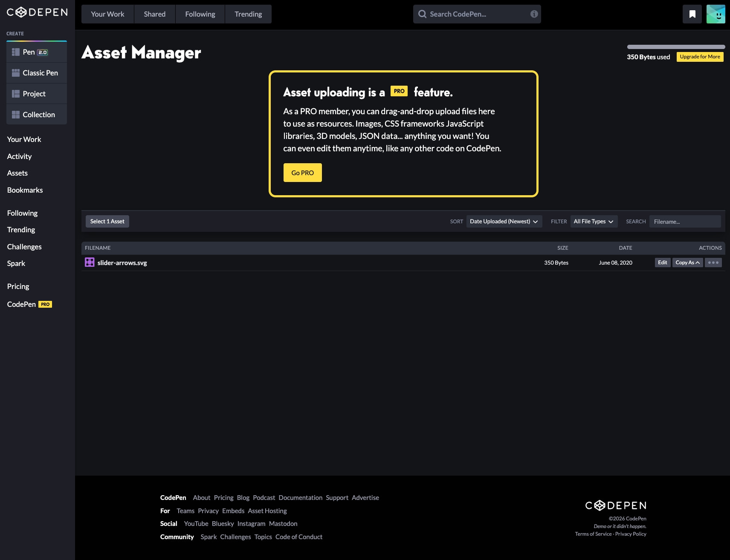This screenshot has height=560, width=730.
Task: Expand the Copy As menu
Action: coord(687,263)
